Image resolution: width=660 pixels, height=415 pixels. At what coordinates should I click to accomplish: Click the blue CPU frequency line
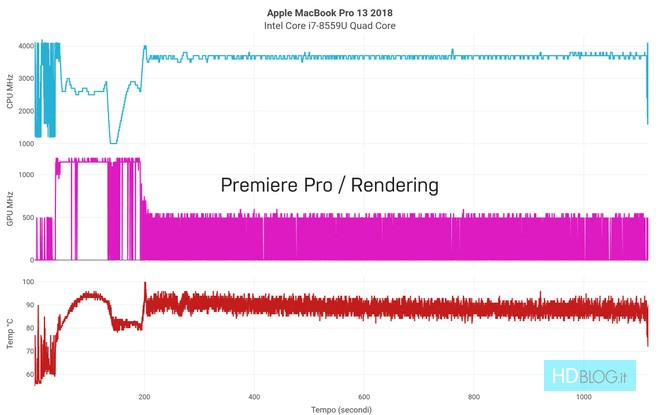(x=400, y=57)
